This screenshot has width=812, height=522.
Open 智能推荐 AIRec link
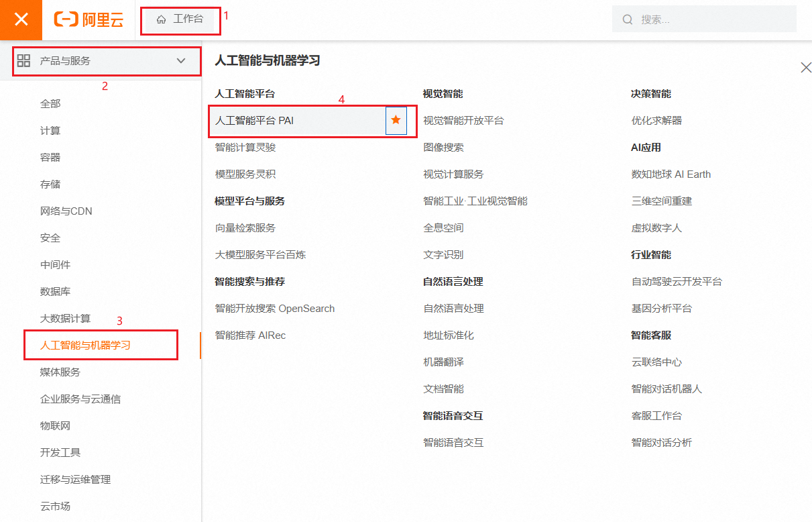click(250, 335)
